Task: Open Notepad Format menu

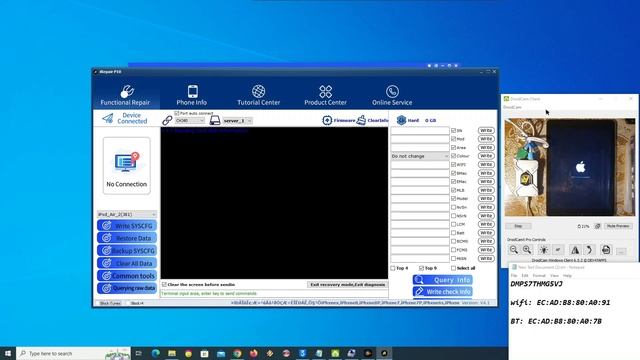Action: point(539,276)
